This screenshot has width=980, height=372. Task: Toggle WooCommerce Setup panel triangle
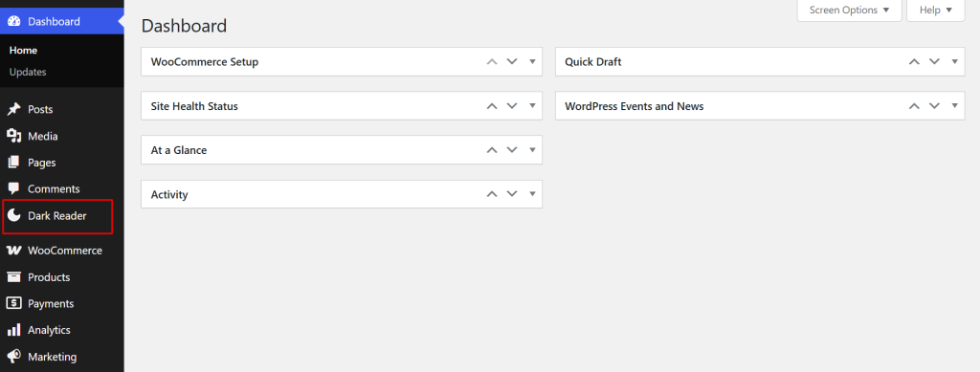point(532,62)
